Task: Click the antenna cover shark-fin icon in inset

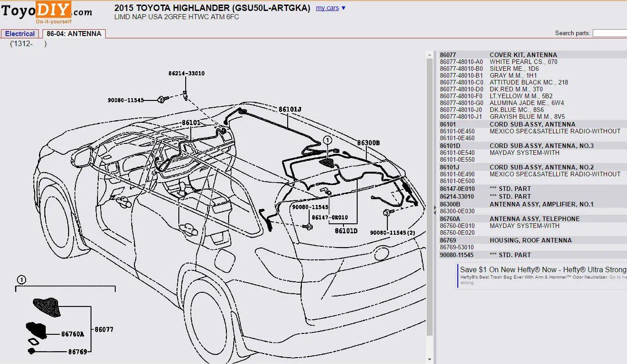Action: click(47, 307)
